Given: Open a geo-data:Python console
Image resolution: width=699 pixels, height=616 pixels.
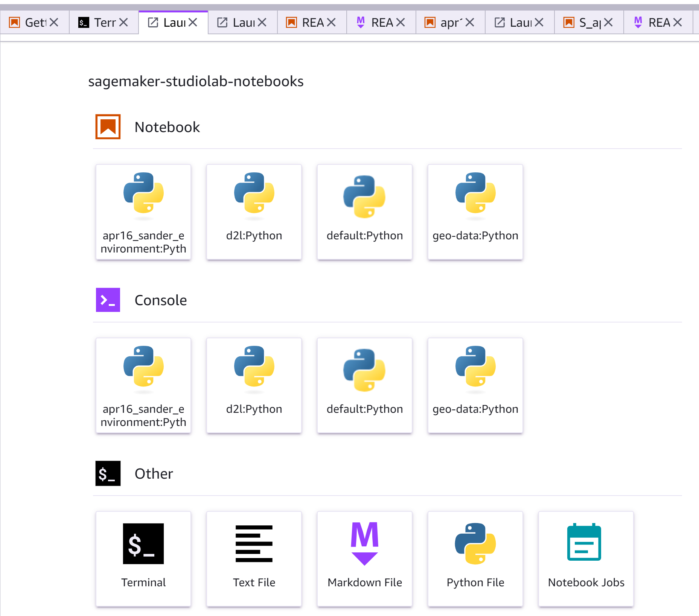Looking at the screenshot, I should (x=475, y=385).
